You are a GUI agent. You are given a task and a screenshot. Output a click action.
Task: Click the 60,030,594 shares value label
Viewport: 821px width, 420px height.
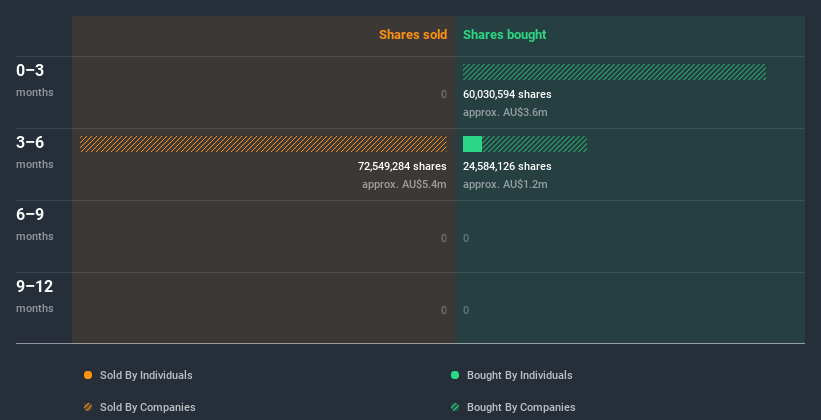pos(507,94)
